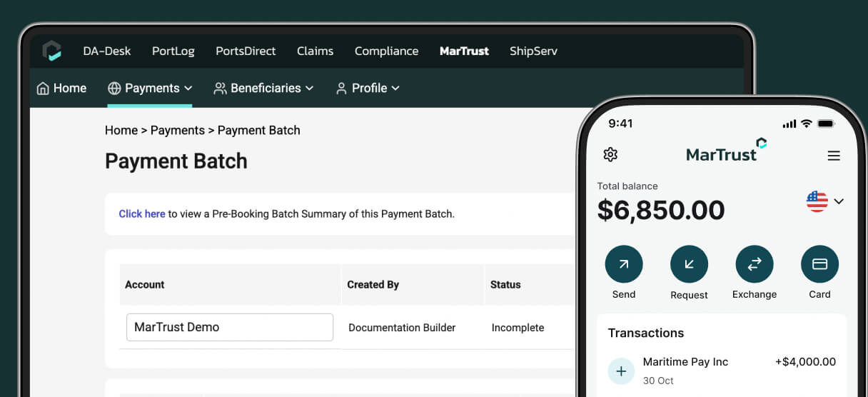This screenshot has width=868, height=397.
Task: Click the phone battery status icon
Action: coord(826,124)
